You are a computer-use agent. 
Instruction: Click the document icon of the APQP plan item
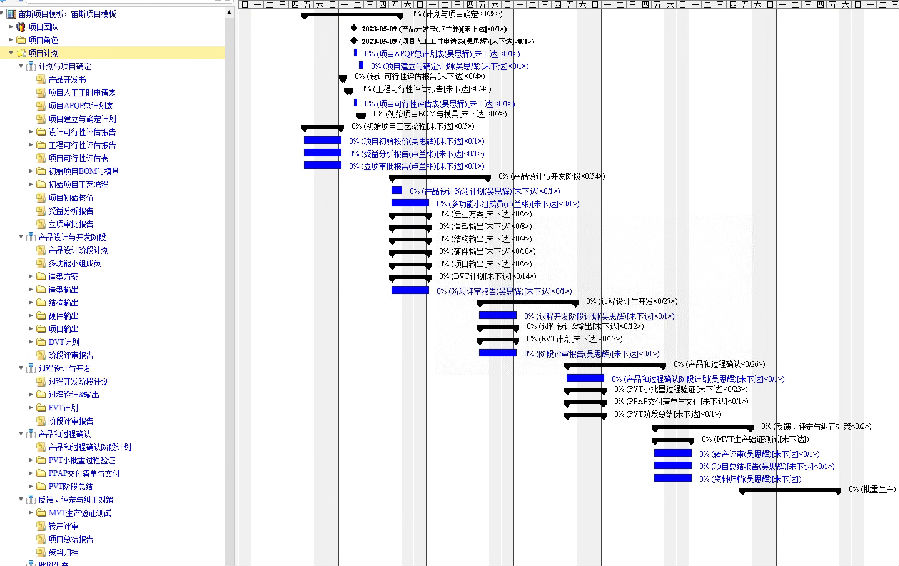pyautogui.click(x=41, y=106)
